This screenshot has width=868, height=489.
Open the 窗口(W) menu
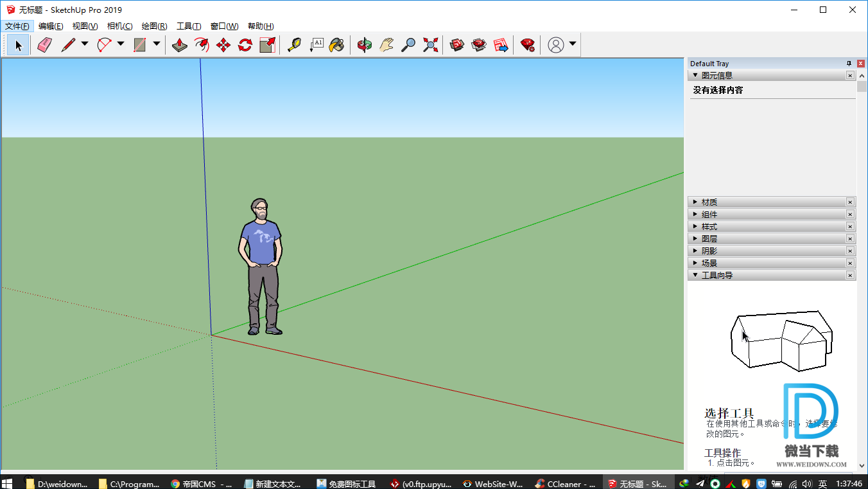224,26
